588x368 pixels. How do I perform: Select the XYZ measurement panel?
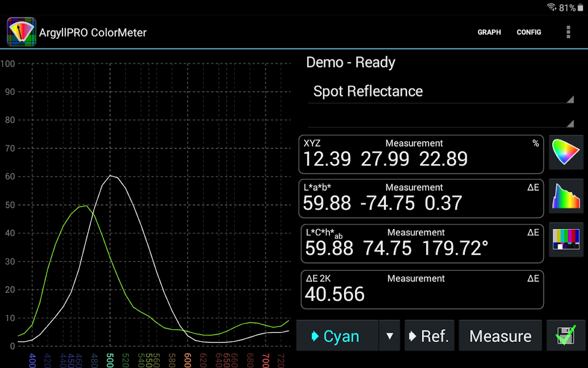421,154
